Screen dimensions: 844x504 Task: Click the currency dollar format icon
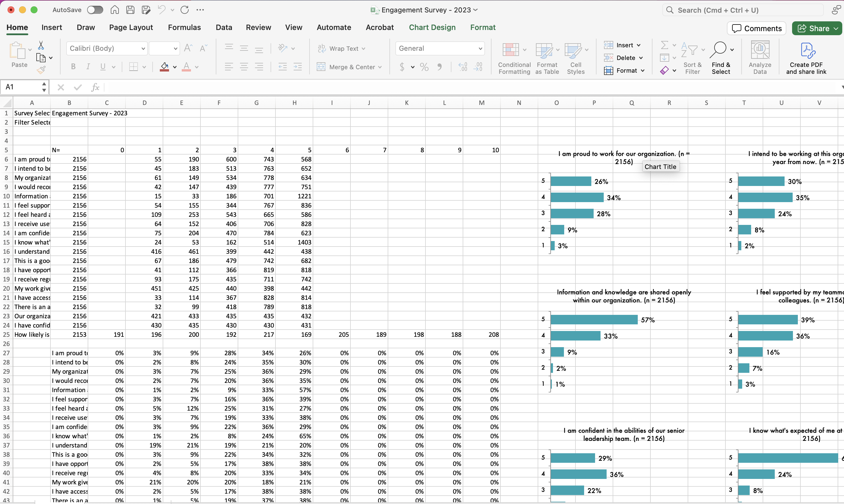point(402,67)
